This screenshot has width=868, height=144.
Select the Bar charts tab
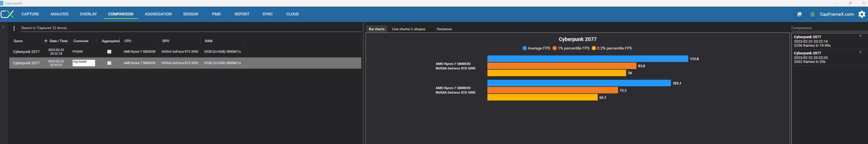377,29
